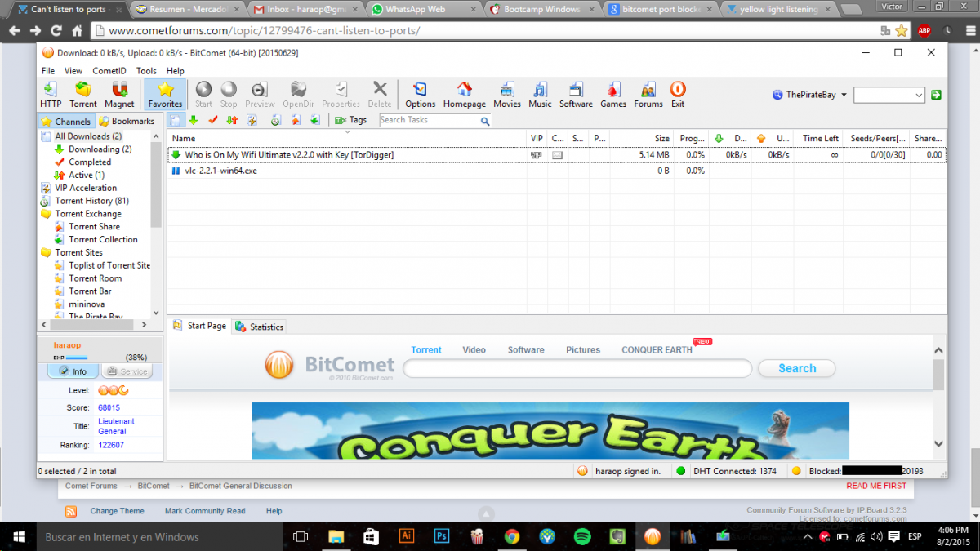
Task: Open the ThePirateBay search engine dropdown
Action: tap(810, 95)
